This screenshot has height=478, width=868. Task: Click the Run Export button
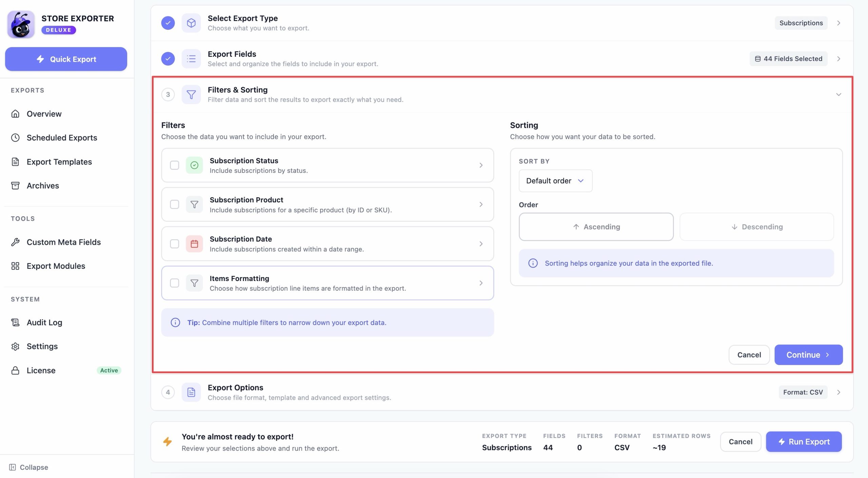804,442
